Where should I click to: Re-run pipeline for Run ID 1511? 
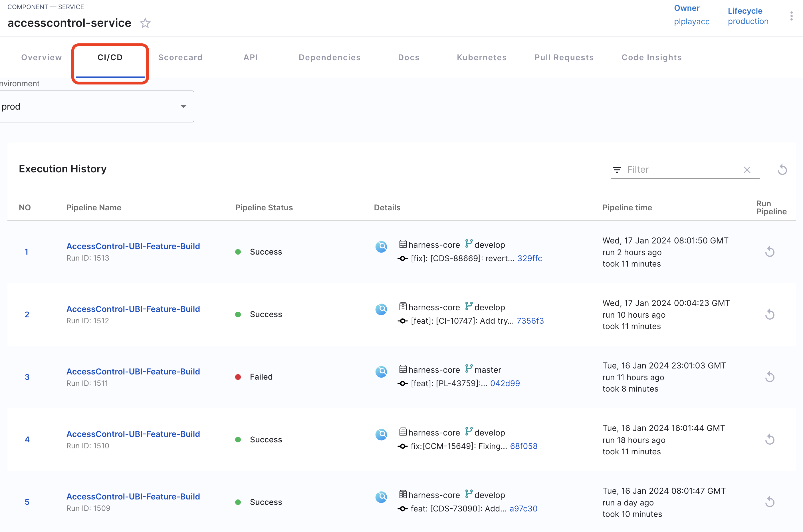click(770, 377)
